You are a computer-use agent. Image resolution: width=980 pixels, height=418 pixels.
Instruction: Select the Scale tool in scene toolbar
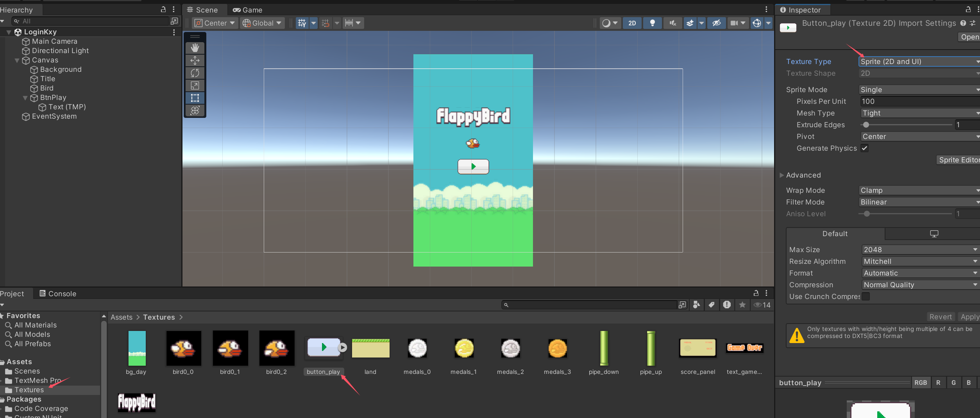click(195, 85)
